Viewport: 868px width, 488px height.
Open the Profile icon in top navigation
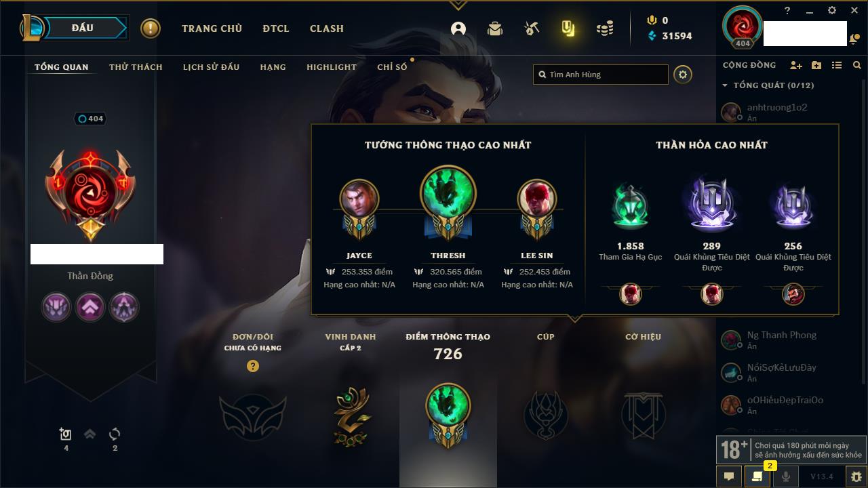click(x=458, y=28)
